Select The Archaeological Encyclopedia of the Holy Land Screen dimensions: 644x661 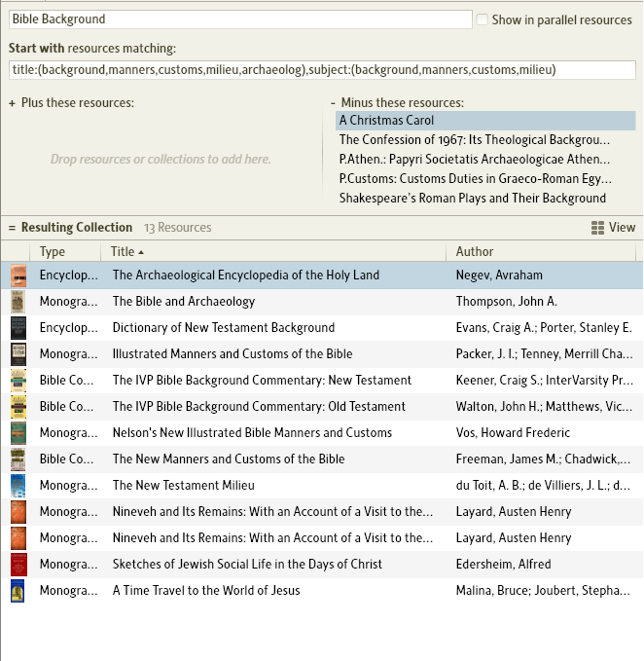(245, 275)
